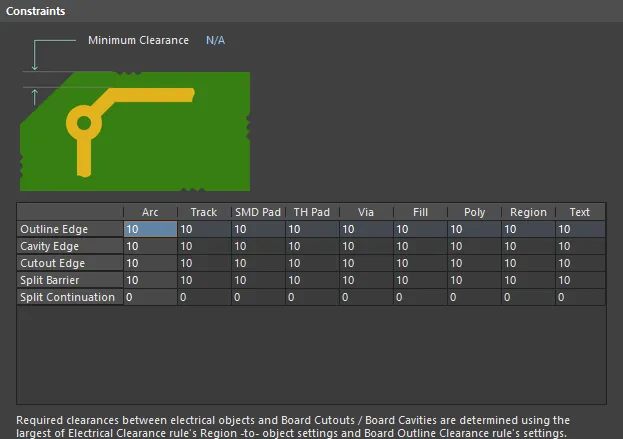Select Split Continuation Region clearance cell

(x=528, y=298)
